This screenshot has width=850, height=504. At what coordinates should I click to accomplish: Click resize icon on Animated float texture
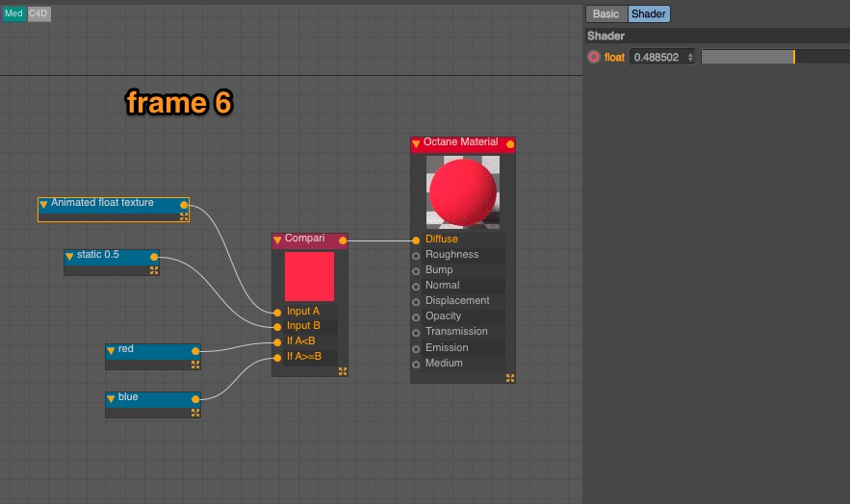coord(184,216)
